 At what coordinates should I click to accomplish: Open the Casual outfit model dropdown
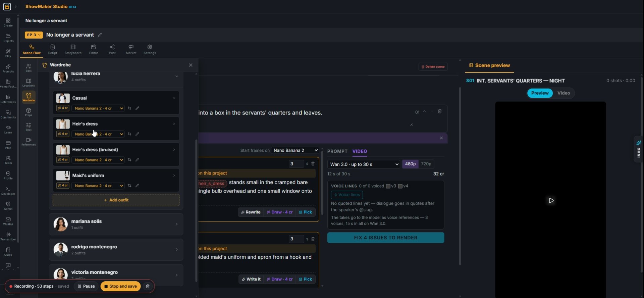pyautogui.click(x=98, y=108)
